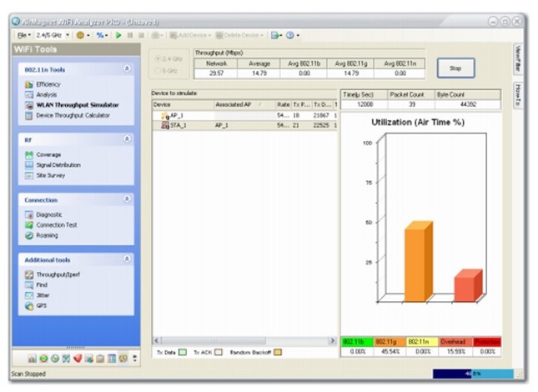
Task: Open the File menu
Action: pyautogui.click(x=24, y=35)
